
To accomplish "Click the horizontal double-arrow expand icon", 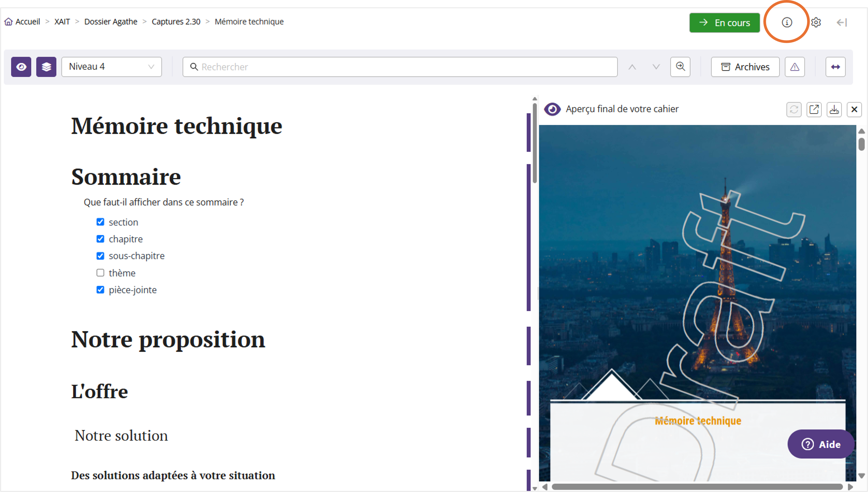I will coord(835,67).
